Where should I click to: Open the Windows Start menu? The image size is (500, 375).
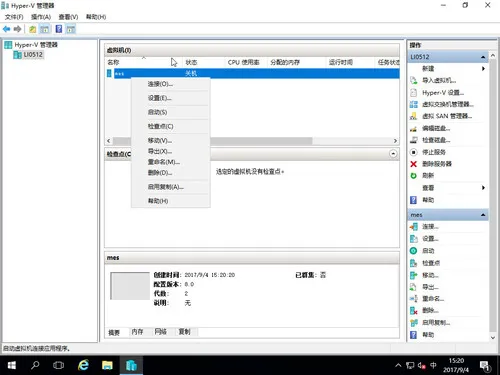tap(12, 365)
